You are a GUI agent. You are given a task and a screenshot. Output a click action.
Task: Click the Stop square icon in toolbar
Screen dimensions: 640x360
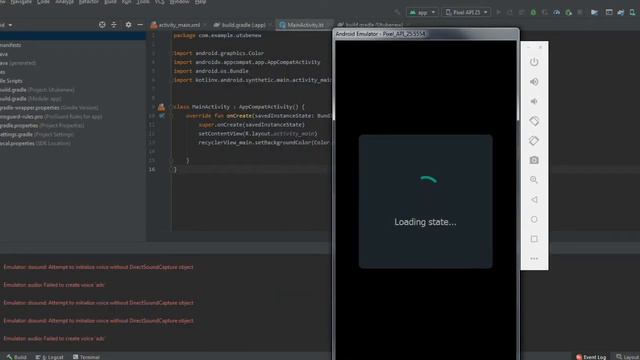(580, 12)
